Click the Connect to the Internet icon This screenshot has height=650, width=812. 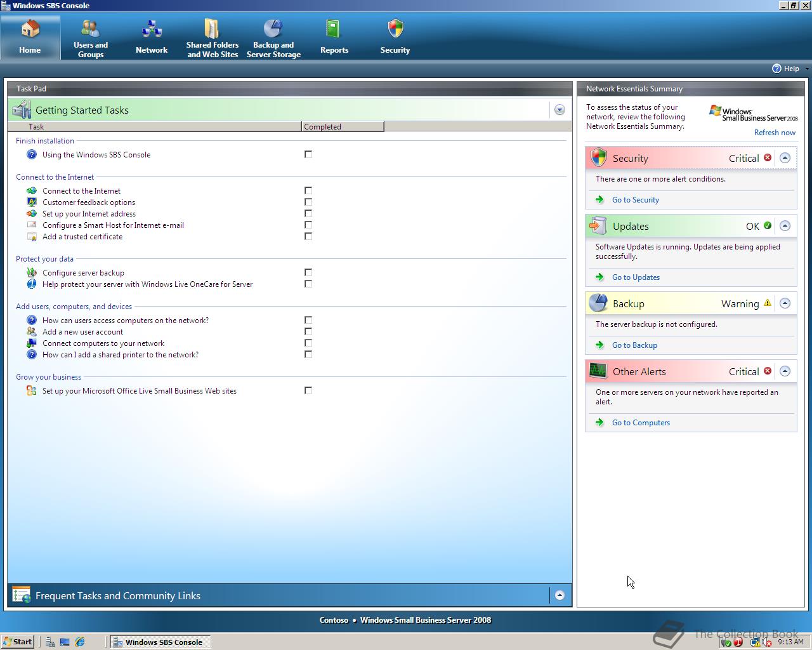[x=32, y=190]
